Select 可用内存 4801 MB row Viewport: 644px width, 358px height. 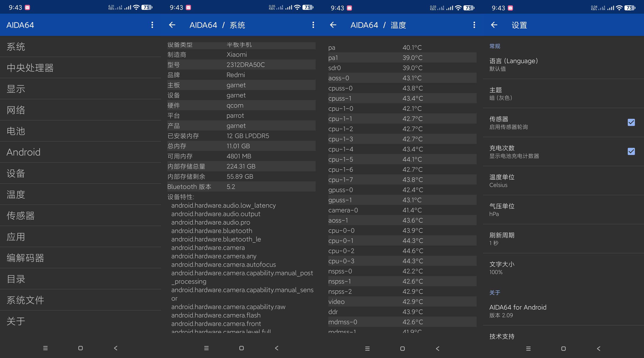coord(241,156)
